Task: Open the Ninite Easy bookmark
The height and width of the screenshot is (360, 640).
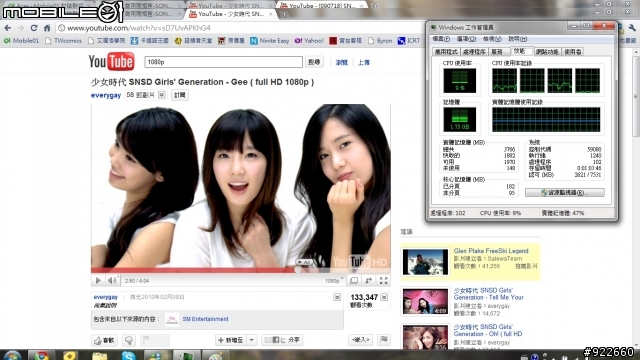Action: click(269, 41)
